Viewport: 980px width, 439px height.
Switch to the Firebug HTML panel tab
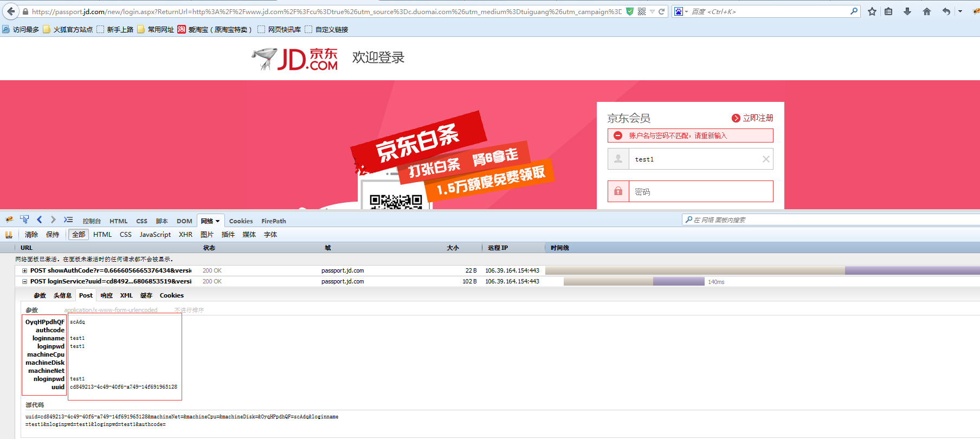118,221
